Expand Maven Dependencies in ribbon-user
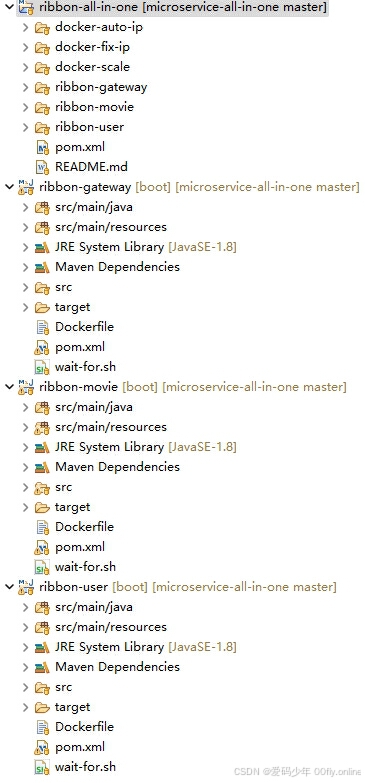 pos(25,667)
